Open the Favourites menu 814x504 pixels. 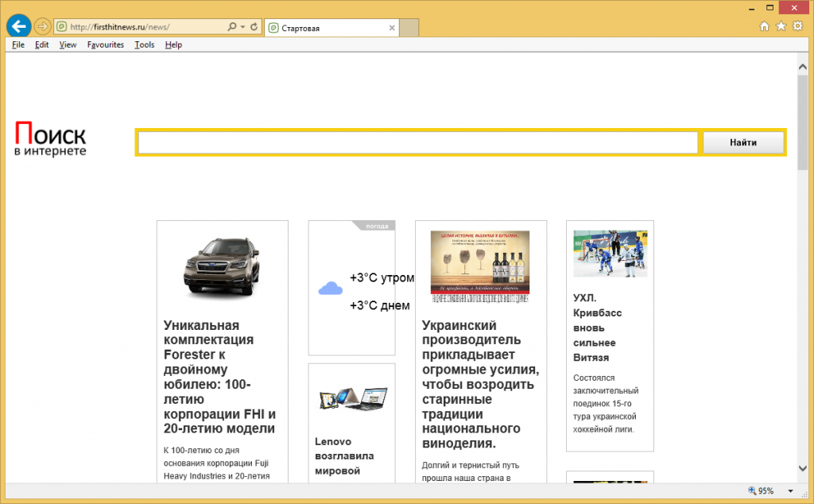[105, 45]
